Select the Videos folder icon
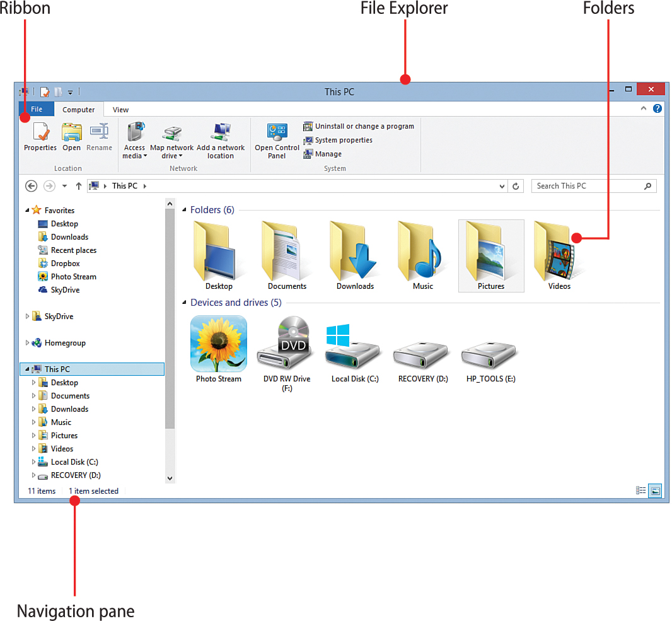The width and height of the screenshot is (672, 621). pyautogui.click(x=559, y=255)
